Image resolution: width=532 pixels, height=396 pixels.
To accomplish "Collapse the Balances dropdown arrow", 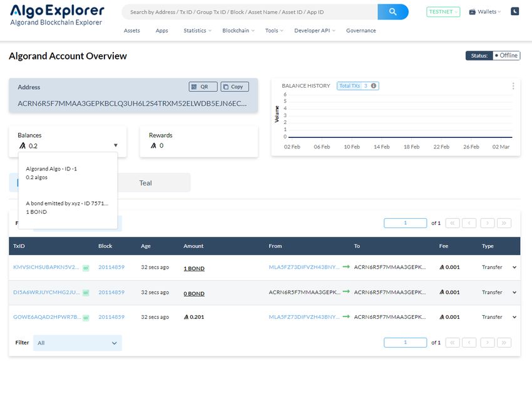I will 115,146.
